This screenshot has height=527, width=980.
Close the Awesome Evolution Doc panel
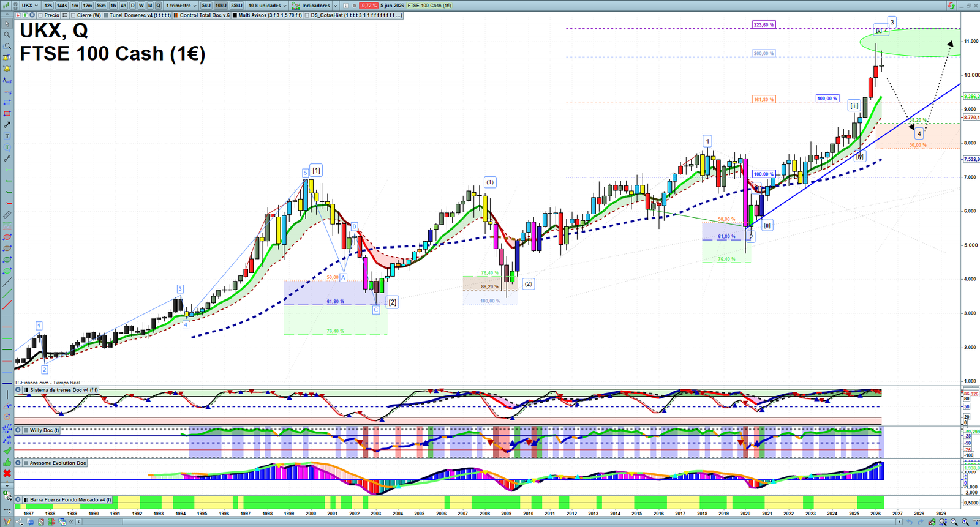pos(18,463)
